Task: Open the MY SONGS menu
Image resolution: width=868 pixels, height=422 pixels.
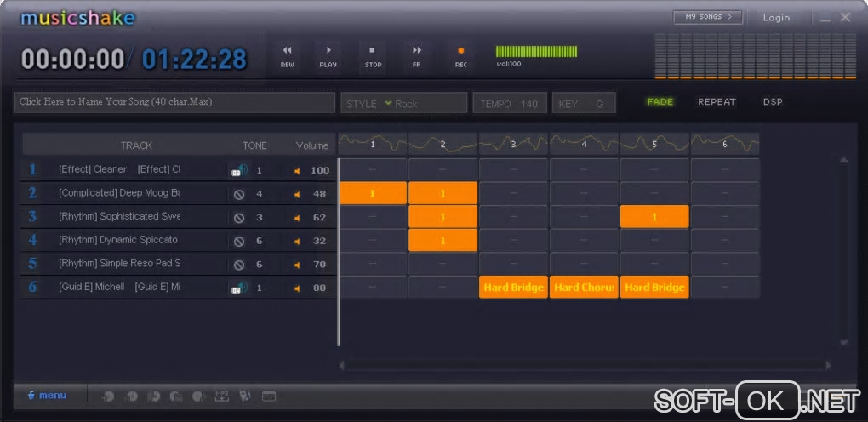Action: (x=708, y=17)
